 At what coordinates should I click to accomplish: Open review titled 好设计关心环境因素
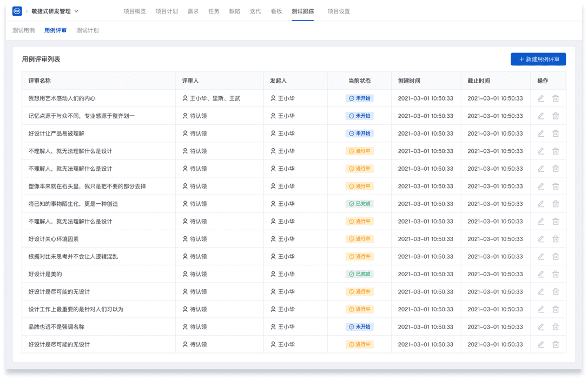[x=54, y=239]
